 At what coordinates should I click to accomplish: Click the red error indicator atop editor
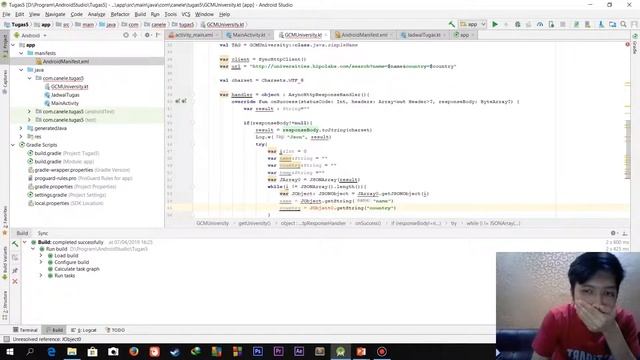click(627, 44)
